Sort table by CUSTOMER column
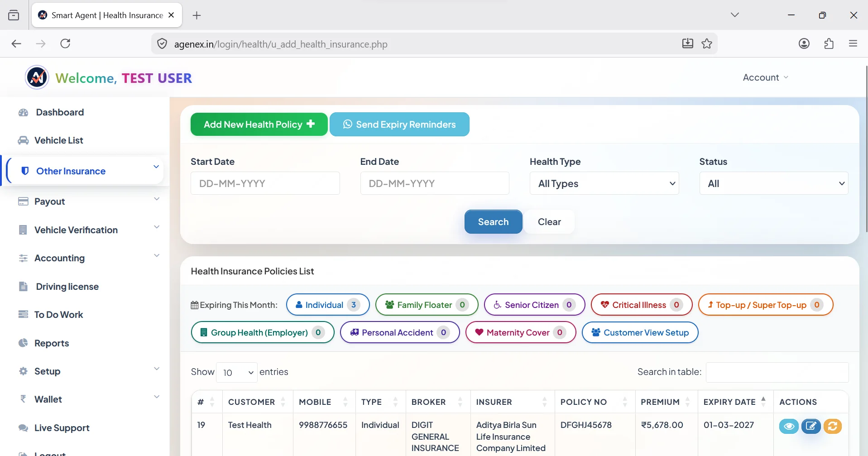Viewport: 868px width, 456px height. 257,402
